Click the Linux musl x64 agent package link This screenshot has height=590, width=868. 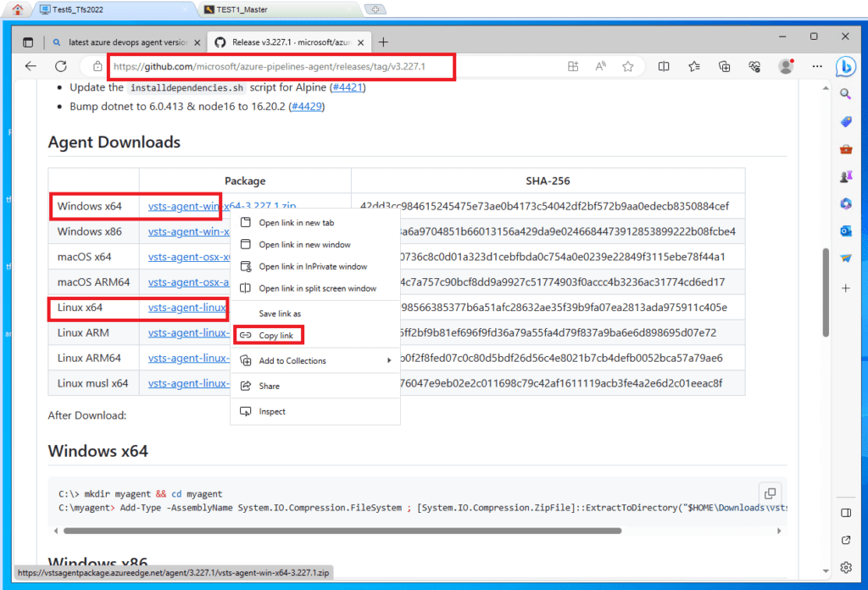coord(189,383)
